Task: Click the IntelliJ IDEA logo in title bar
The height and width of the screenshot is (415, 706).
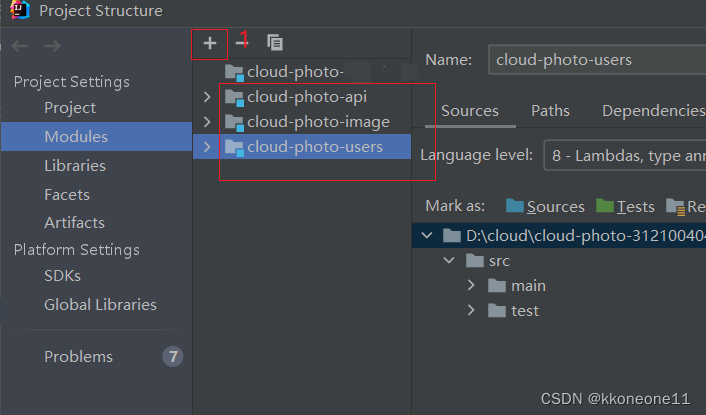Action: 19,10
